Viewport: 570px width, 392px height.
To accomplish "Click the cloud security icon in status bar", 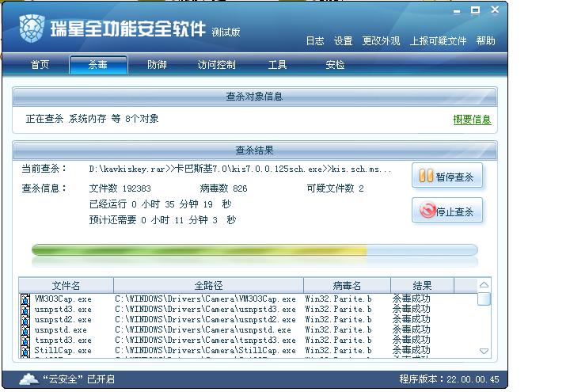I will pyautogui.click(x=29, y=379).
